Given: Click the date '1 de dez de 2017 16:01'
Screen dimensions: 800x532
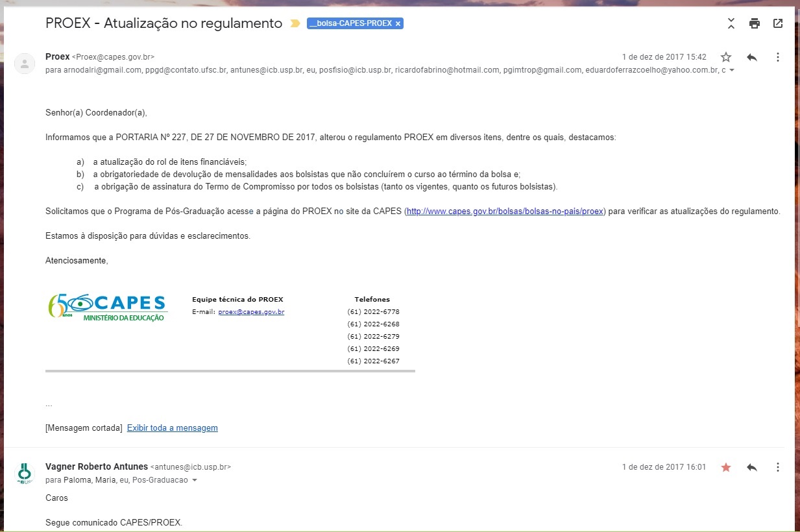Looking at the screenshot, I should tap(664, 467).
